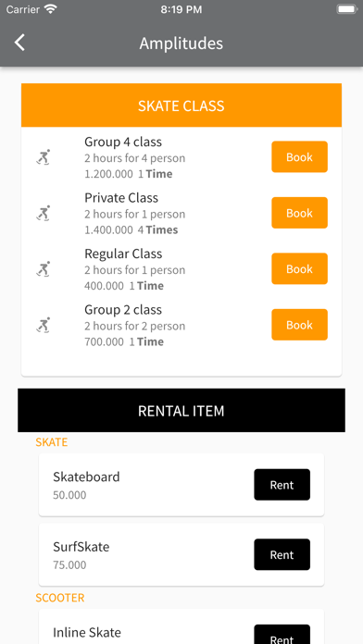Rent the SurfSkate
The width and height of the screenshot is (363, 644).
[282, 554]
